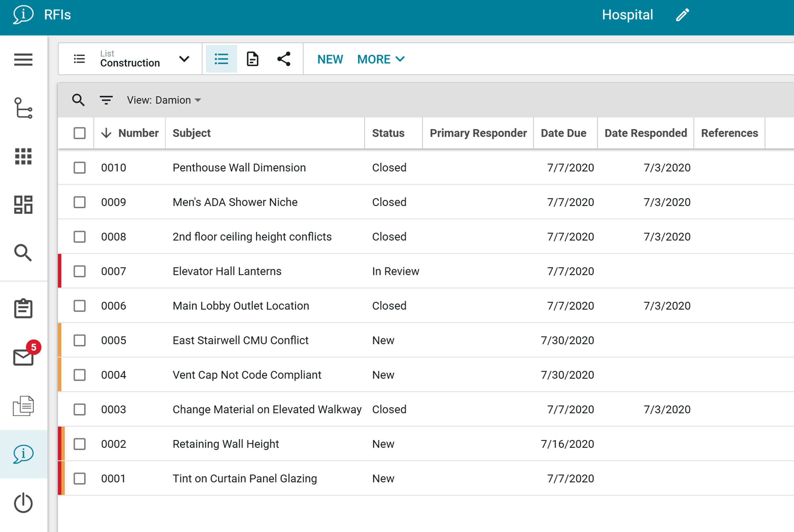Check the box for RFI 0007

click(x=79, y=271)
